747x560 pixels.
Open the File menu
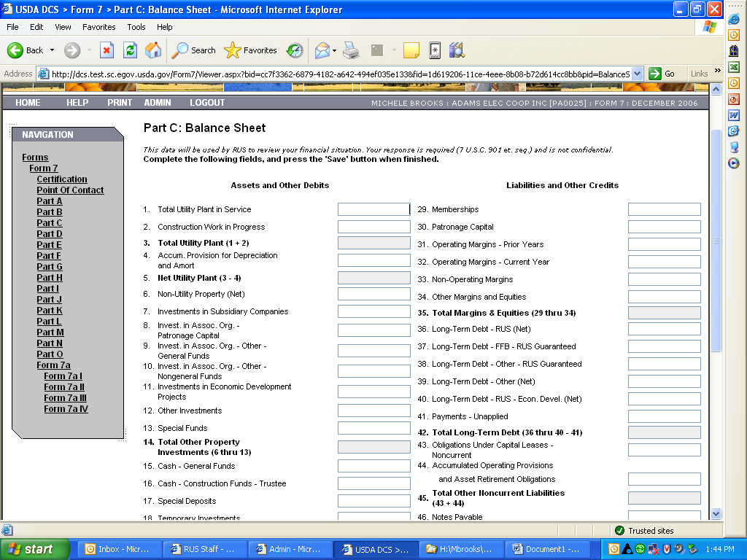tap(13, 27)
